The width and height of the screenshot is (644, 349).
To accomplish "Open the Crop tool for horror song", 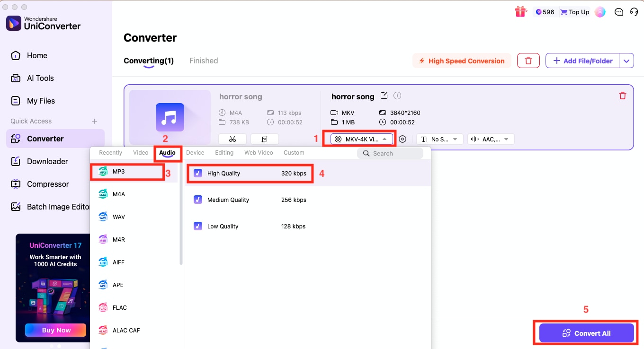I will (x=264, y=139).
